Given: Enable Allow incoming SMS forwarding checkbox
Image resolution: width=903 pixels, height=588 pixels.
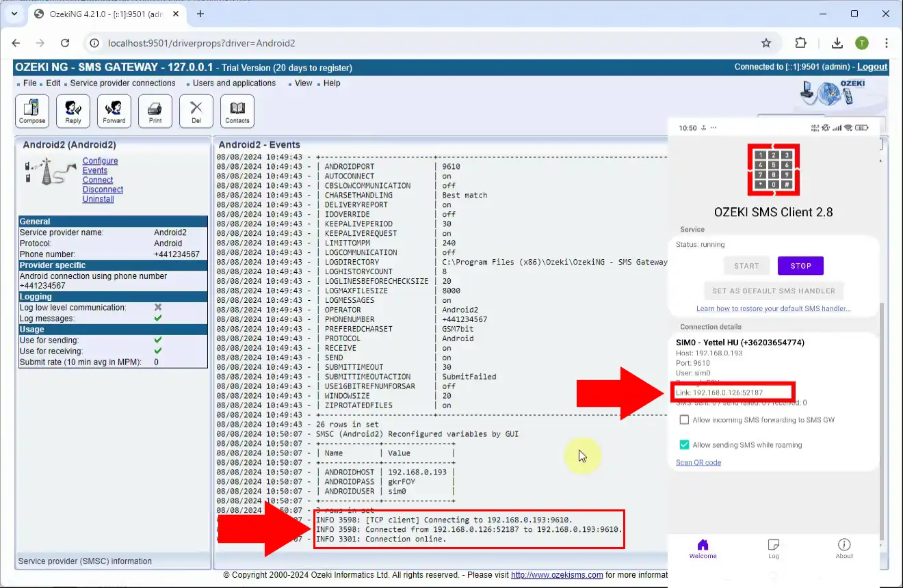Looking at the screenshot, I should coord(684,420).
